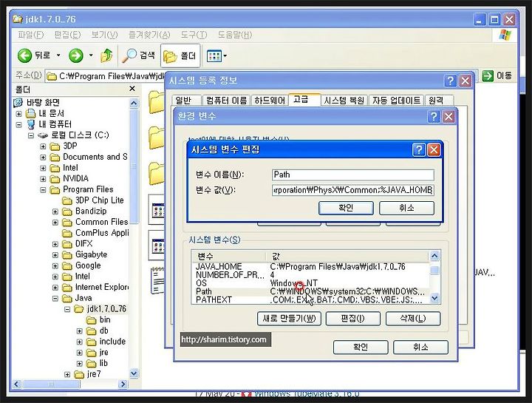532x403 pixels.
Task: Click the green Go (이동) arrow button
Action: pyautogui.click(x=488, y=75)
